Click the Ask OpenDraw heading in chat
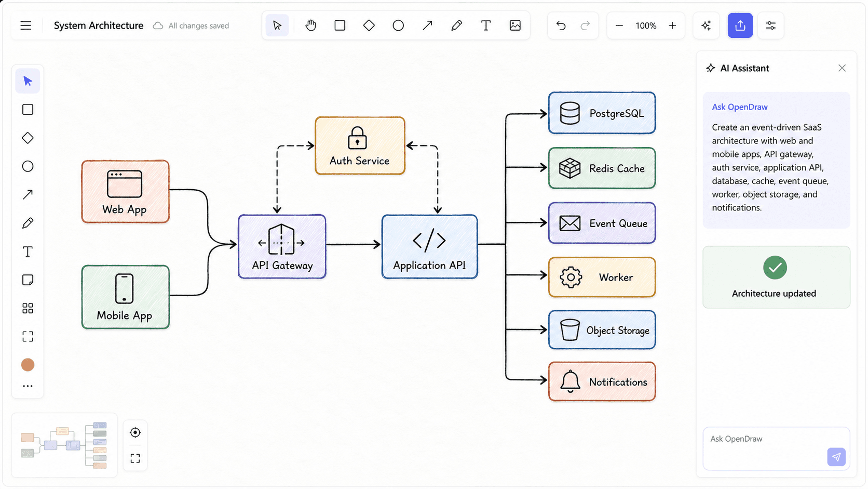Screen dimensions: 868x489 click(x=740, y=107)
